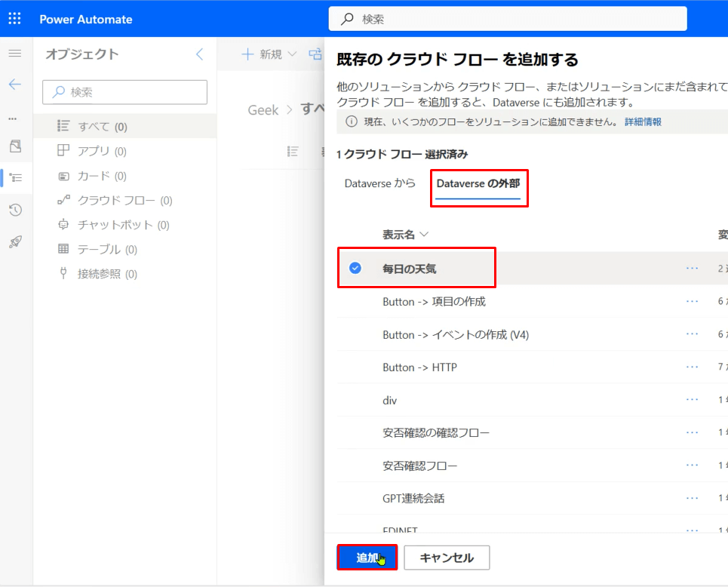This screenshot has height=587, width=728.
Task: Select the Button -> 項目の作成 flow
Action: point(434,301)
